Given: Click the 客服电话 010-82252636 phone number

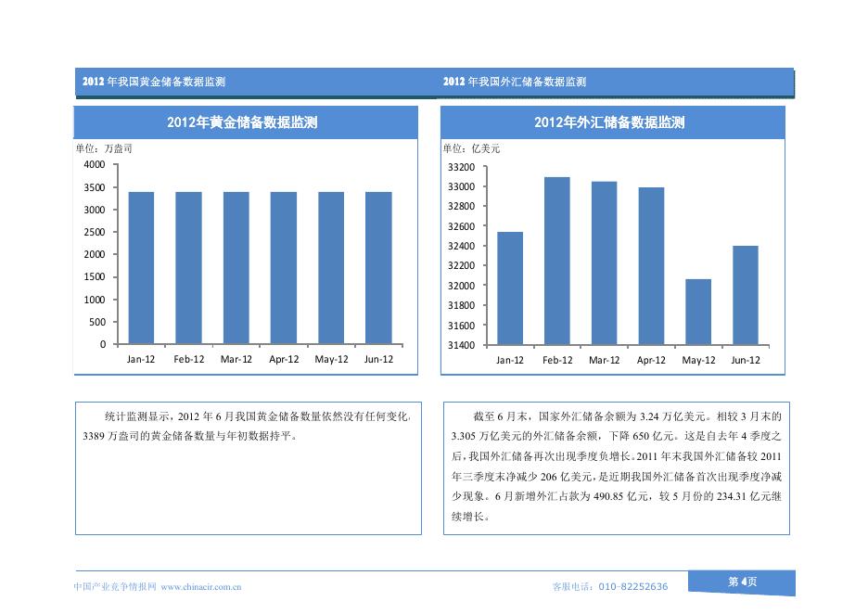Looking at the screenshot, I should click(x=612, y=585).
